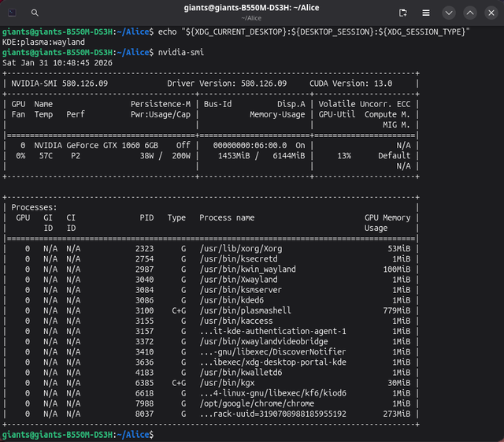Click the nvidia-smi command text
This screenshot has width=504, height=442.
coord(180,53)
